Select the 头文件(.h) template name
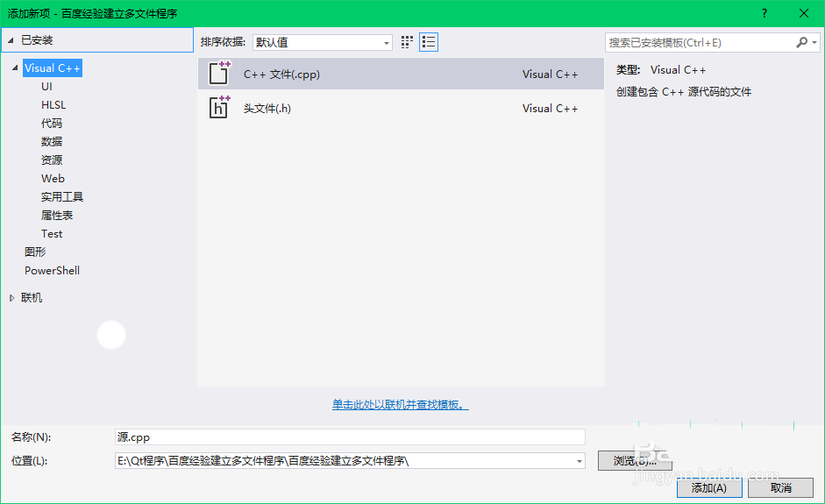Viewport: 825px width, 504px height. point(267,109)
